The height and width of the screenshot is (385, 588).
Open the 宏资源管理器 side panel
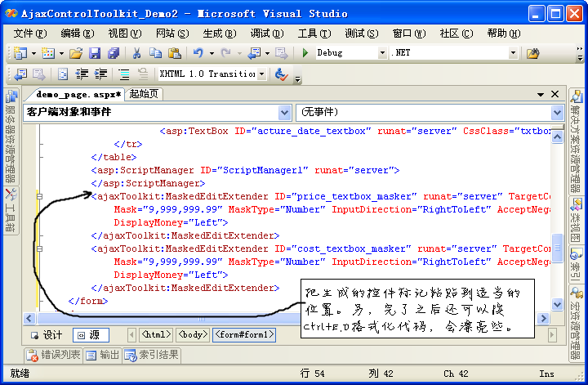pos(576,324)
